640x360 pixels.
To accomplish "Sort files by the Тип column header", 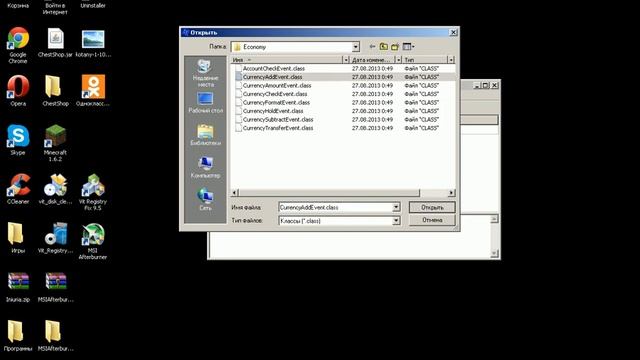I will (x=424, y=60).
